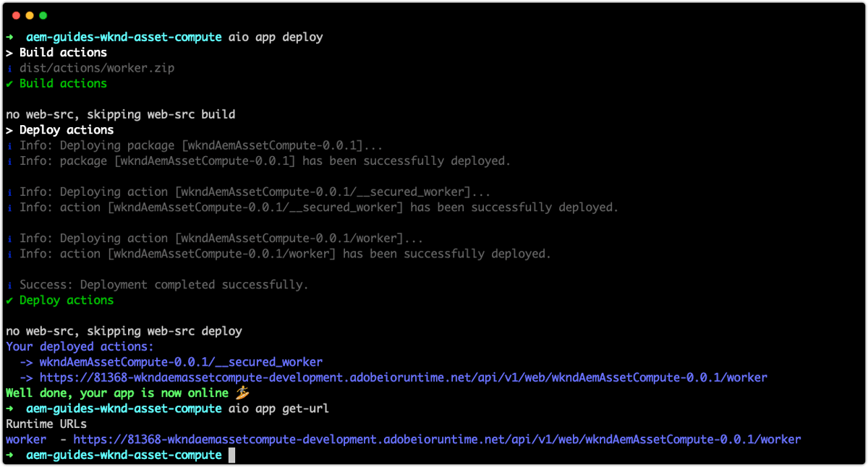Click the prompt arrow on the last terminal line
This screenshot has width=868, height=467.
coord(9,455)
